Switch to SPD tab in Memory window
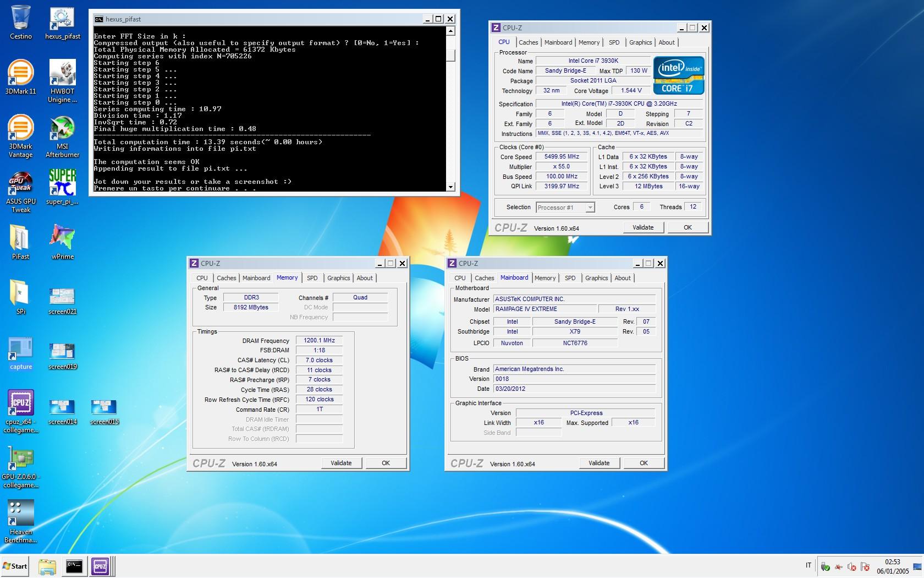Screen dimensions: 924x578 312,278
